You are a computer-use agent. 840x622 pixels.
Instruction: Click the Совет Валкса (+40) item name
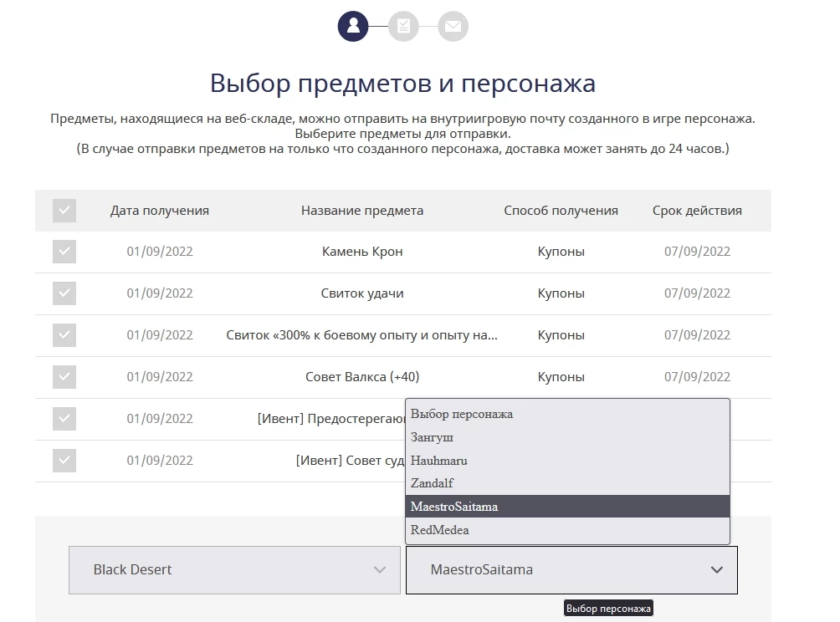tap(362, 377)
